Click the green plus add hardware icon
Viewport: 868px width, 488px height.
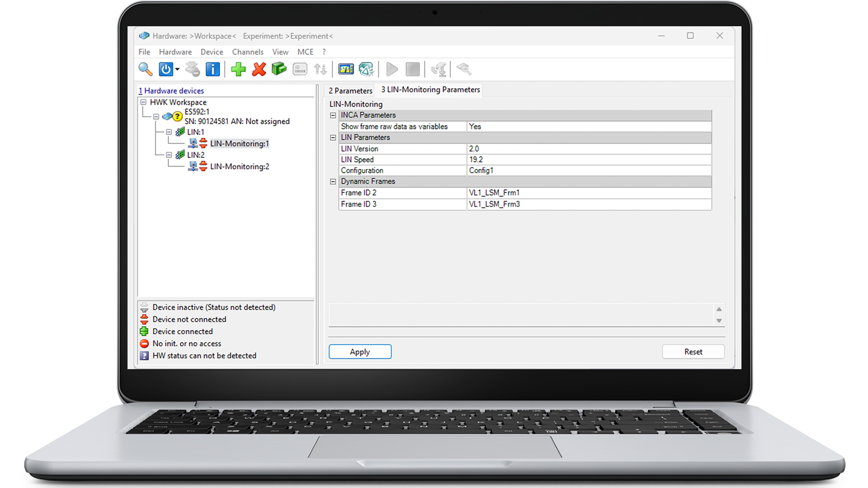[238, 69]
